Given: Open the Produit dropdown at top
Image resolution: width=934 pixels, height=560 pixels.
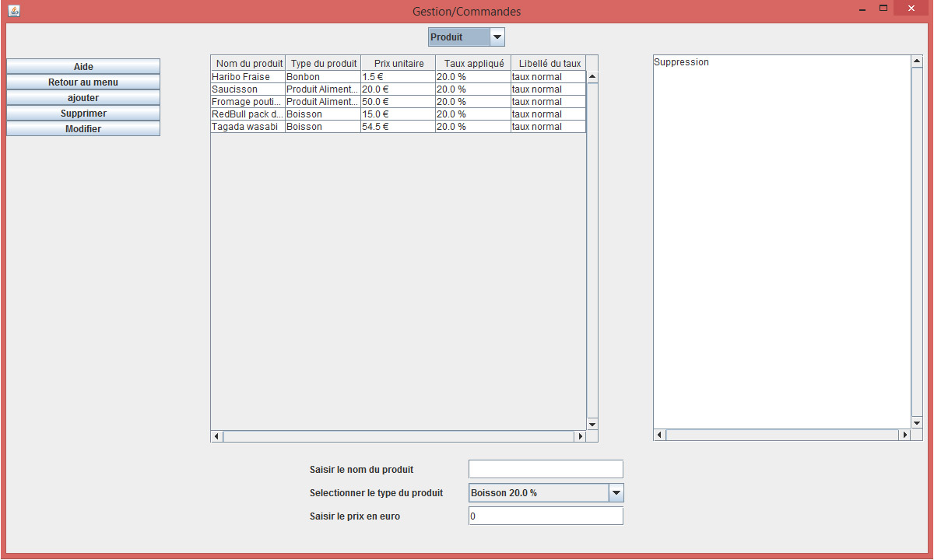Looking at the screenshot, I should coord(497,37).
